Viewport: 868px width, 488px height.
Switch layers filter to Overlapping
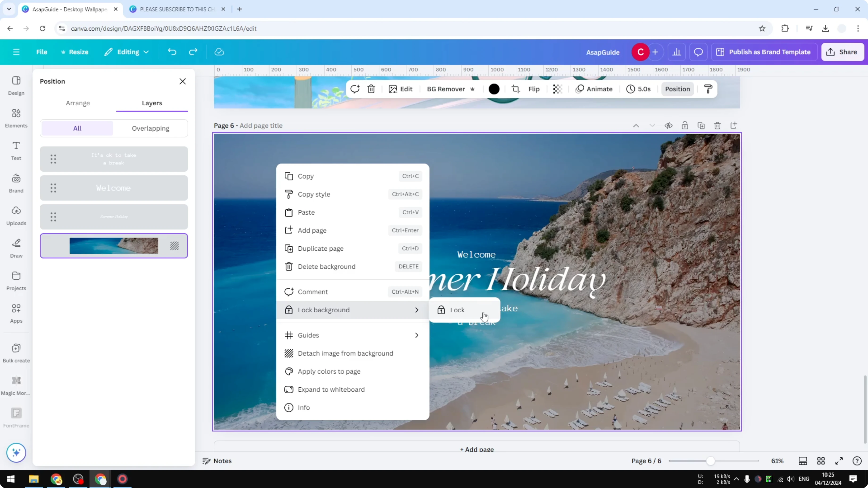[151, 128]
